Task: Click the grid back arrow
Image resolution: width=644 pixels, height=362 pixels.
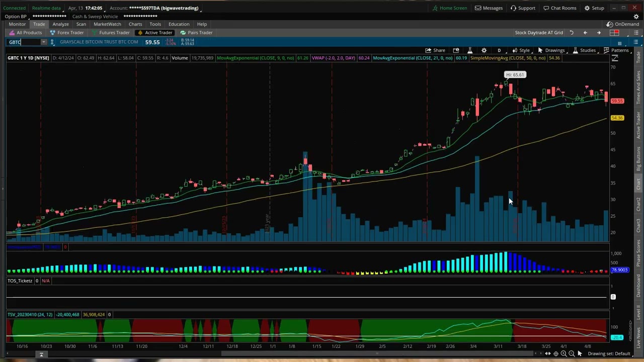Action: (585, 33)
